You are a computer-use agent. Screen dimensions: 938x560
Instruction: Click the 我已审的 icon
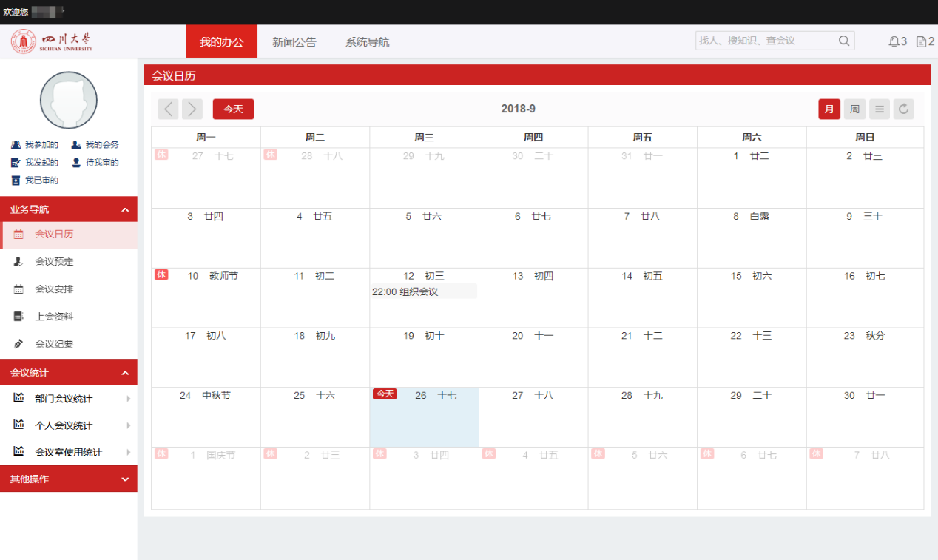(16, 181)
